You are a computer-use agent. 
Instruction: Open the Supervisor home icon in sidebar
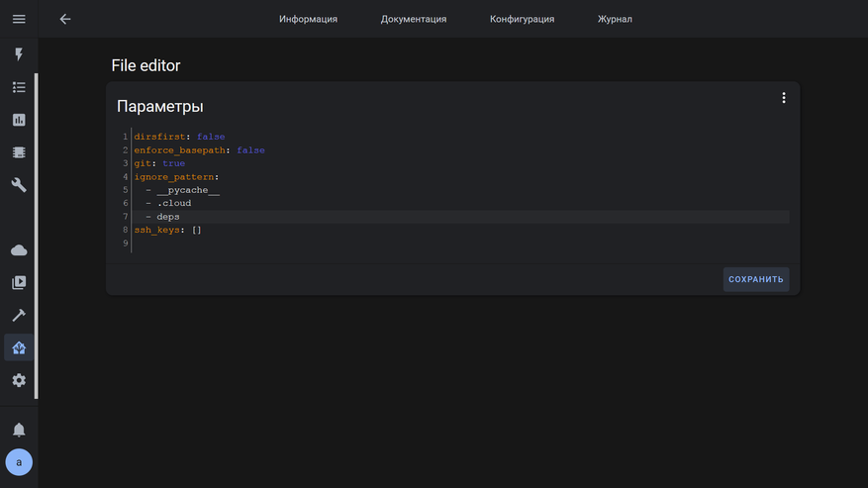[19, 347]
